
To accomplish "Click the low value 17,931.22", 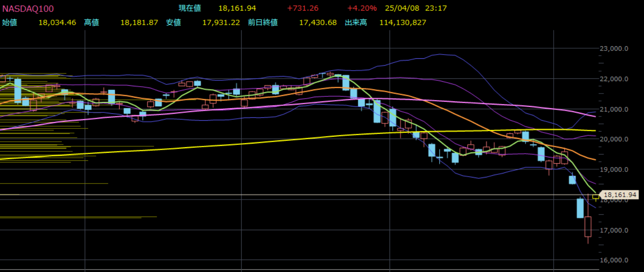I will pos(221,22).
